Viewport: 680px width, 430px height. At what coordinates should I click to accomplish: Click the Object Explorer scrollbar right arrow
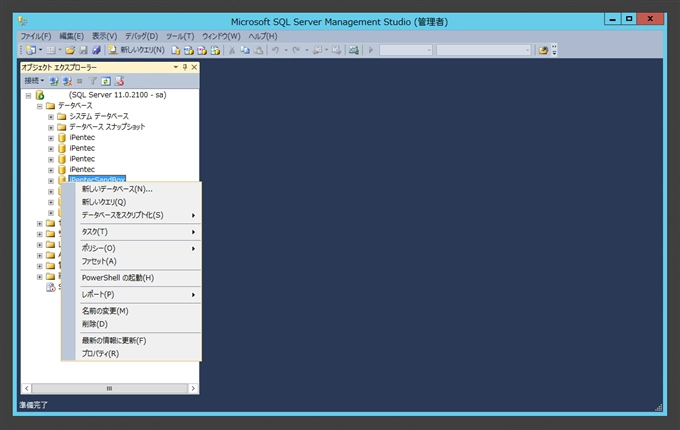point(193,388)
